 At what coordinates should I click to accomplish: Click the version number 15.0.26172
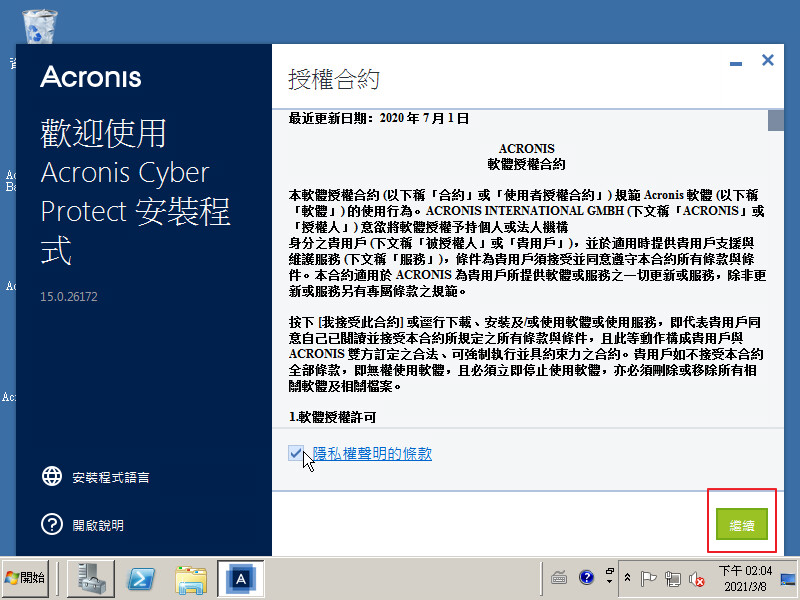tap(69, 296)
